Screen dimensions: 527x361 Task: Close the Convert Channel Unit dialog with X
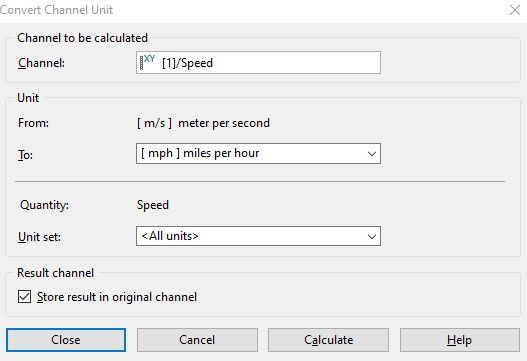[x=515, y=10]
